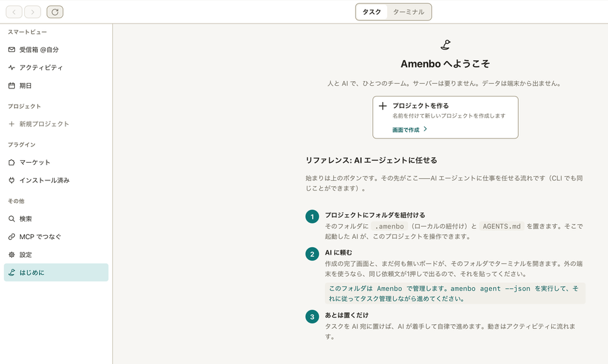
Task: Click the プロジェクトを作る card title
Action: [x=421, y=106]
